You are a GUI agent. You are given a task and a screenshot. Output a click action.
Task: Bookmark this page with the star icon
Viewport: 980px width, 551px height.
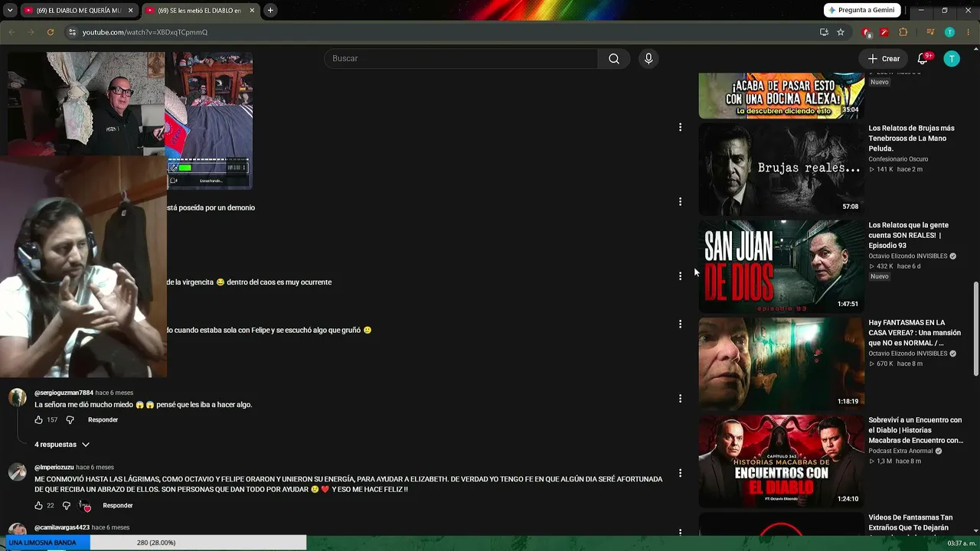[x=841, y=32]
